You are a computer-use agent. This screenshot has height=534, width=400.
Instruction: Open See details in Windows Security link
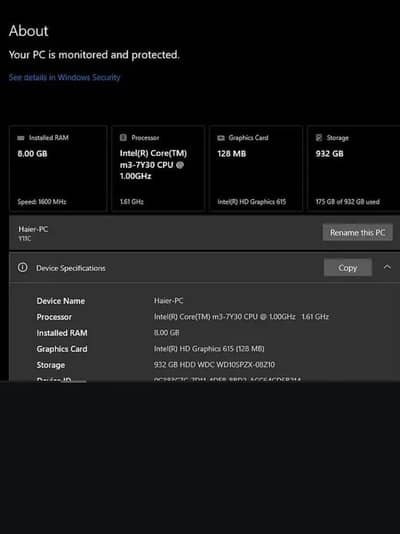(64, 77)
